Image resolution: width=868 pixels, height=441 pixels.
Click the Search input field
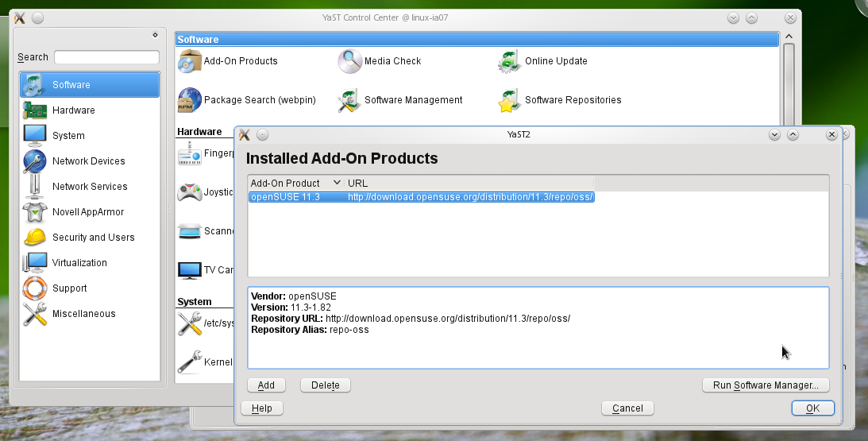107,57
